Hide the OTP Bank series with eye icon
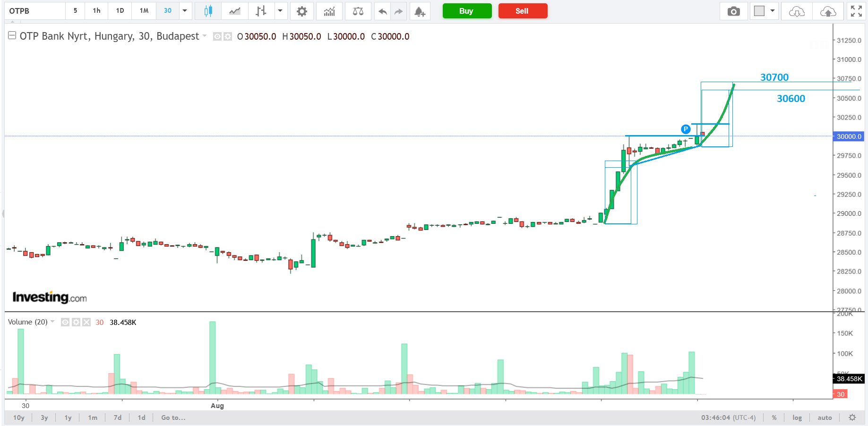The height and width of the screenshot is (426, 868). (217, 36)
